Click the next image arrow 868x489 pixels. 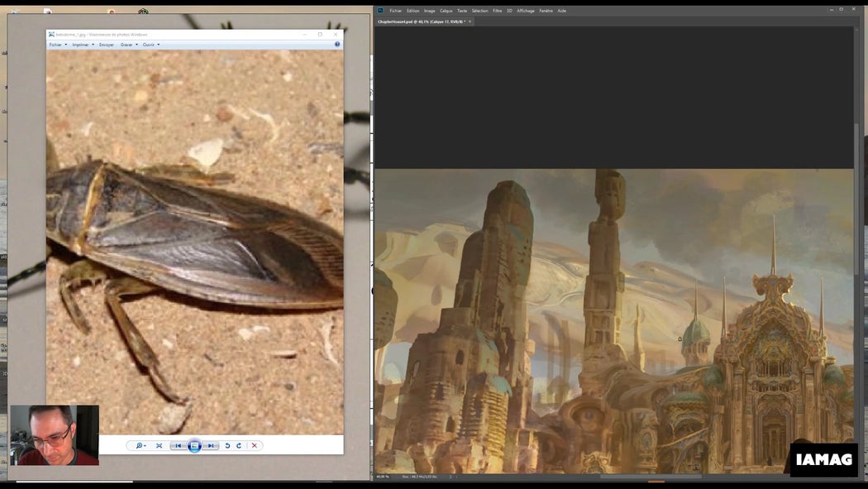coord(212,445)
